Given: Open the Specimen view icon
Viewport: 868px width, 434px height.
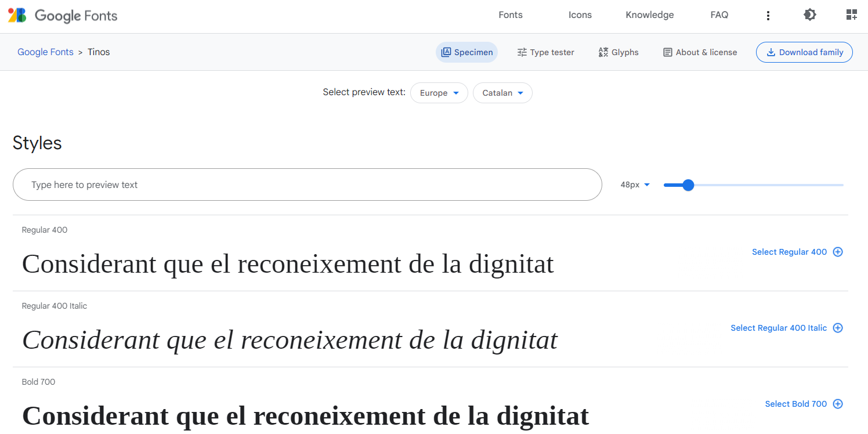Looking at the screenshot, I should [446, 52].
